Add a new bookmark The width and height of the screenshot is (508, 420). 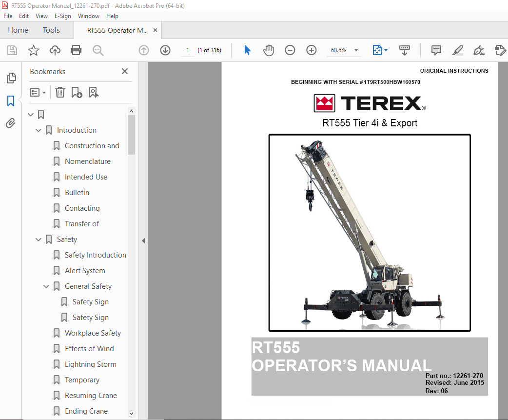click(77, 92)
